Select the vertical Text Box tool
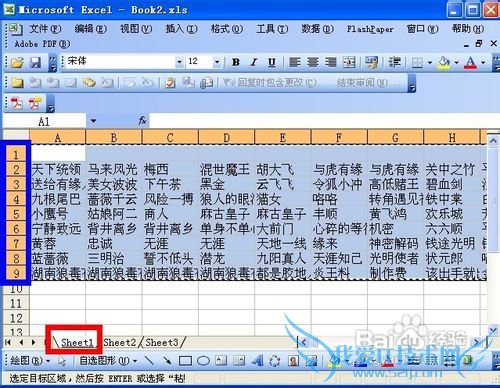 tap(239, 361)
